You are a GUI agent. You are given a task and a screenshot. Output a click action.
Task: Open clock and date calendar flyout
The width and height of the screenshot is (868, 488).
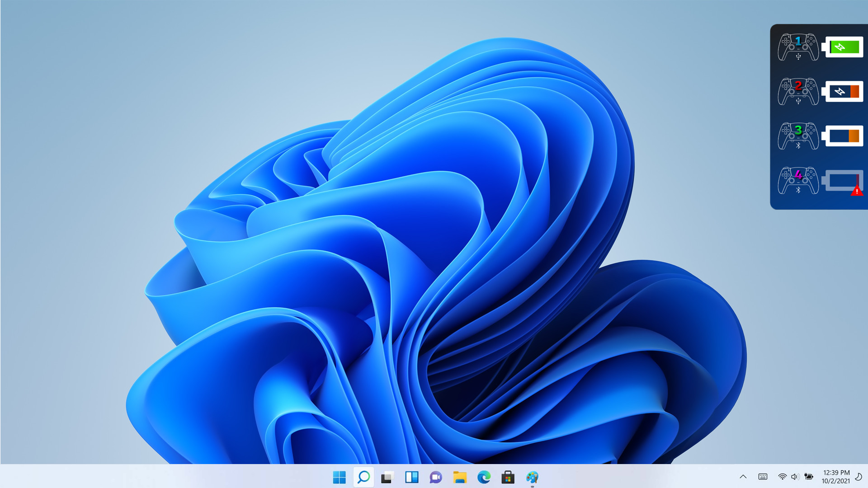(x=836, y=477)
